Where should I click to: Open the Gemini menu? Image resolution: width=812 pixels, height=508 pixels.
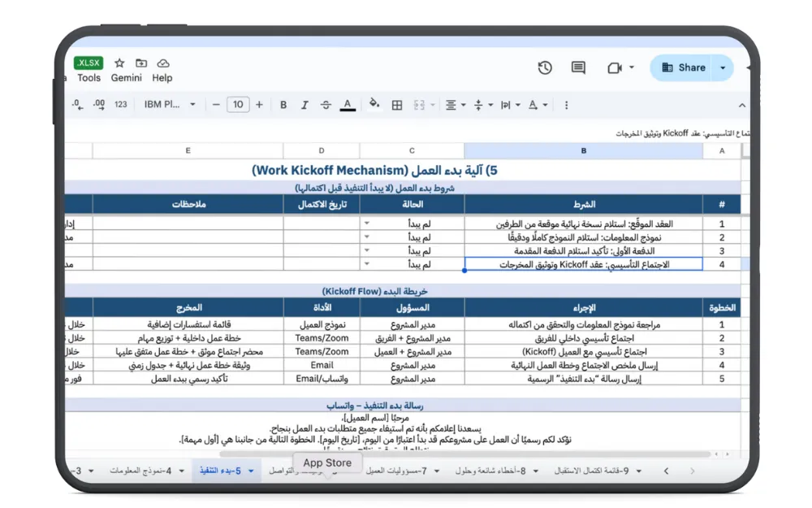tap(127, 78)
